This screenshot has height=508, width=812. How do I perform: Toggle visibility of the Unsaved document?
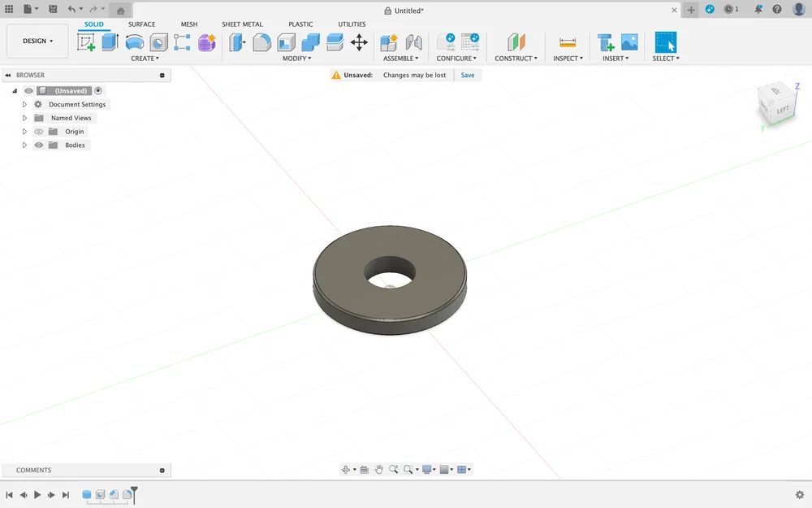pyautogui.click(x=28, y=90)
